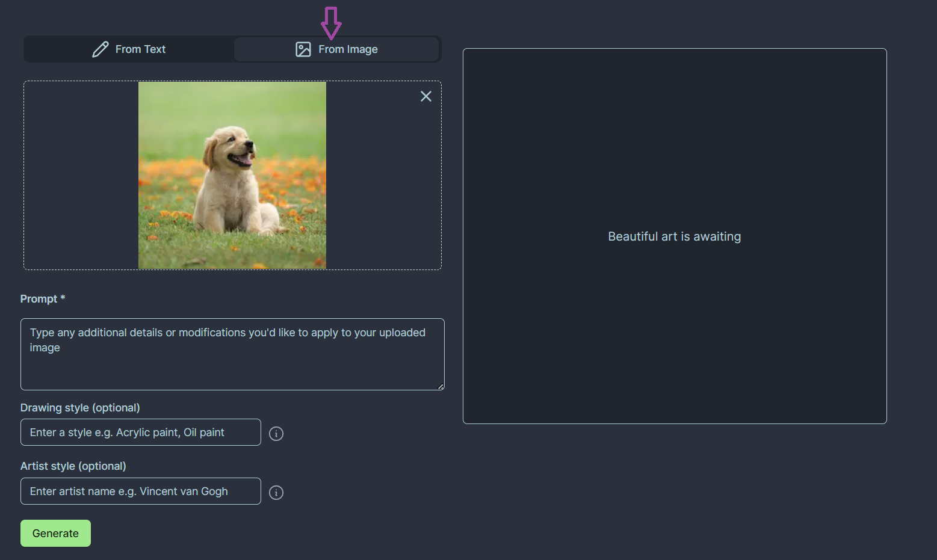Click the Prompt field label
Screen dimensions: 937x560
click(39, 299)
